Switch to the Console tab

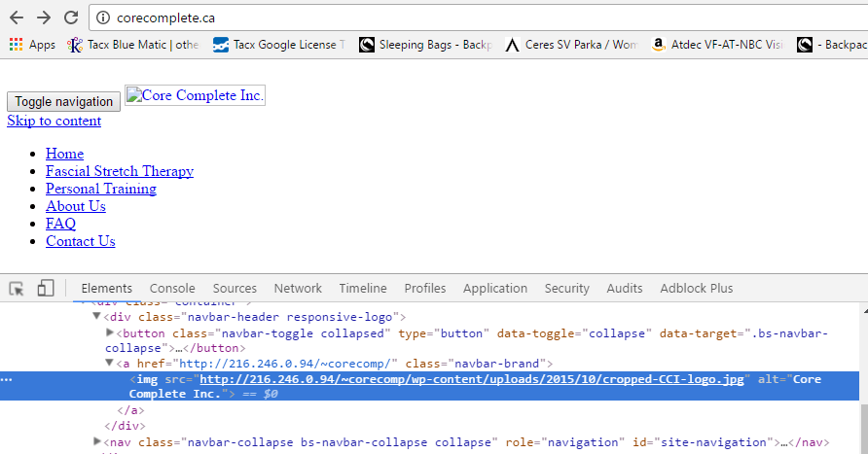click(x=172, y=288)
